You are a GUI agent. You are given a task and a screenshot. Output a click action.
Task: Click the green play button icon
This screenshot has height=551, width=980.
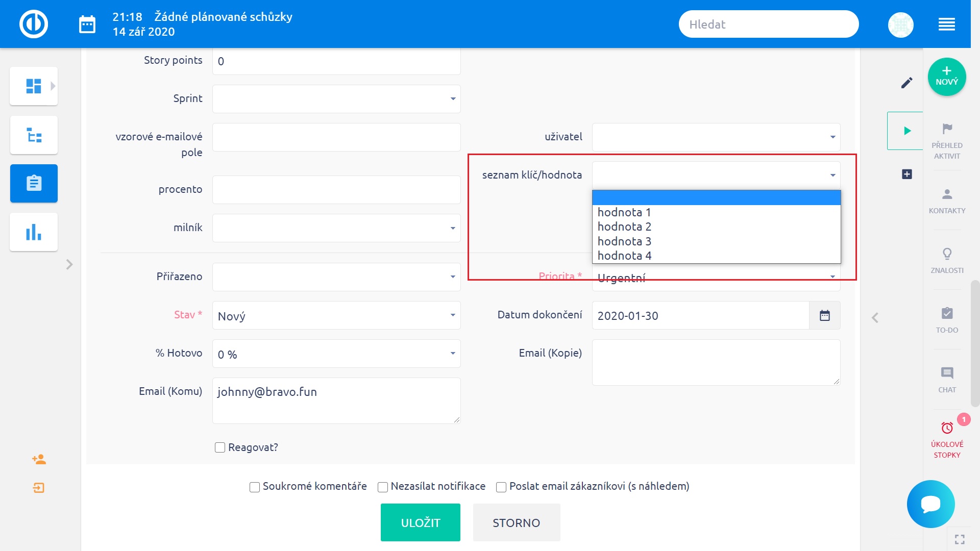coord(907,131)
